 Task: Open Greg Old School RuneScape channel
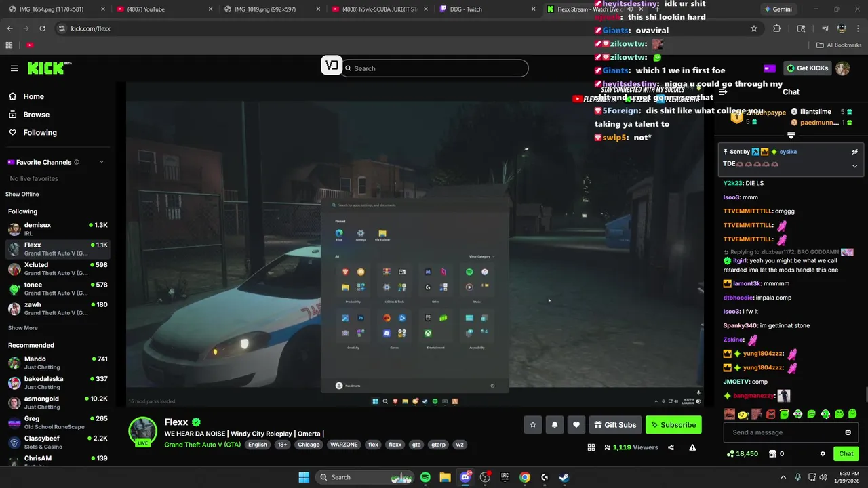pyautogui.click(x=58, y=422)
